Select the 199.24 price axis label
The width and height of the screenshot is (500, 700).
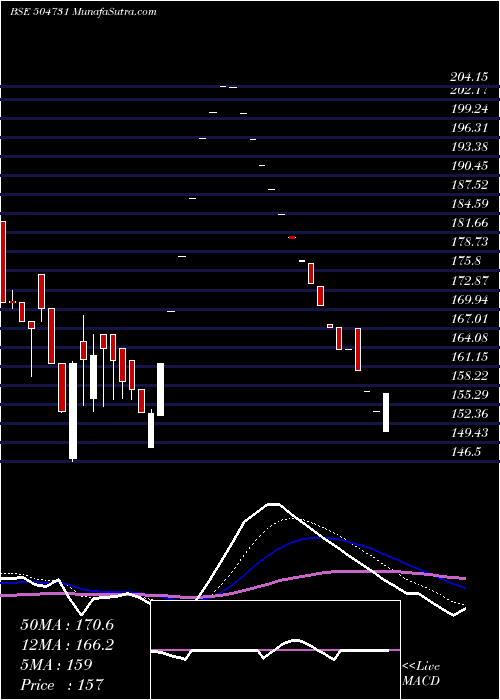point(469,109)
